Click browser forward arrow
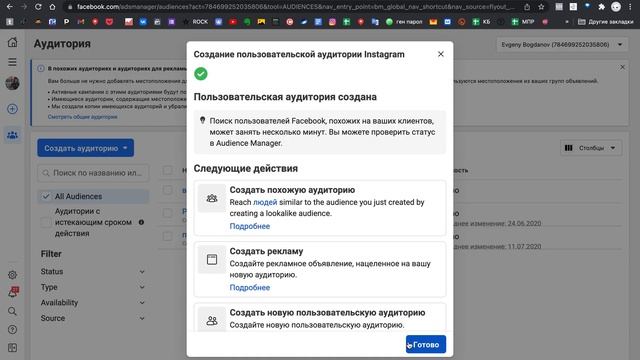 [x=24, y=7]
